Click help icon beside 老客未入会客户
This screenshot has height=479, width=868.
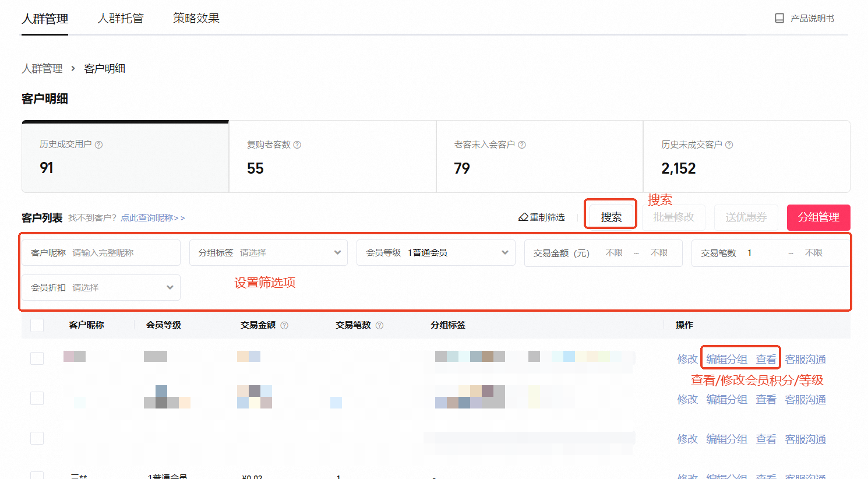[522, 145]
